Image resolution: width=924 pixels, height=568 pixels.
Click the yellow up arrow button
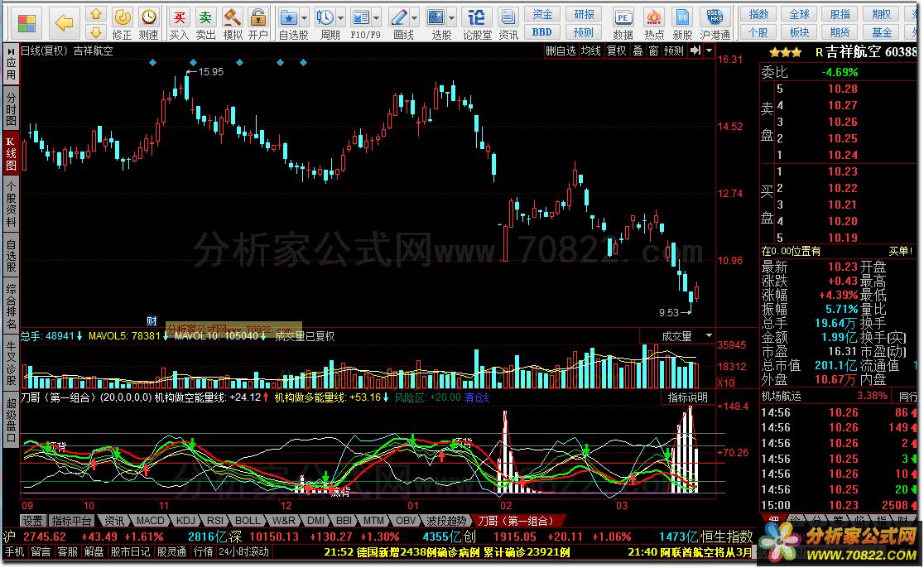[x=96, y=14]
